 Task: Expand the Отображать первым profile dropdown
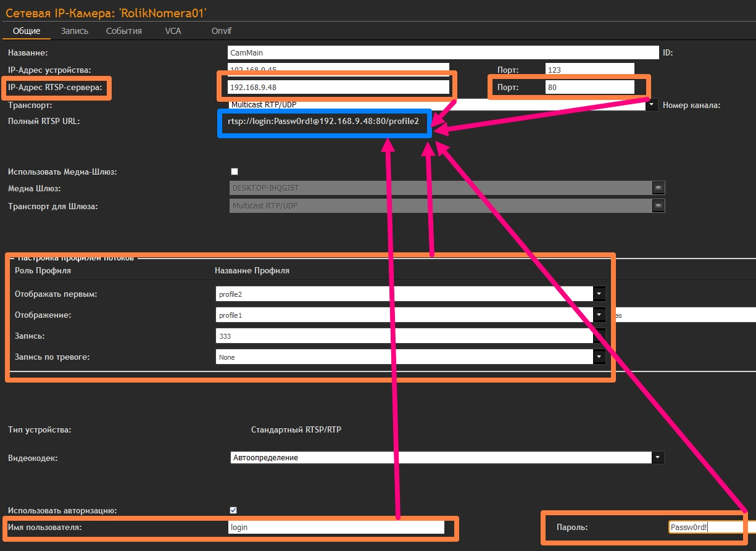tap(599, 294)
